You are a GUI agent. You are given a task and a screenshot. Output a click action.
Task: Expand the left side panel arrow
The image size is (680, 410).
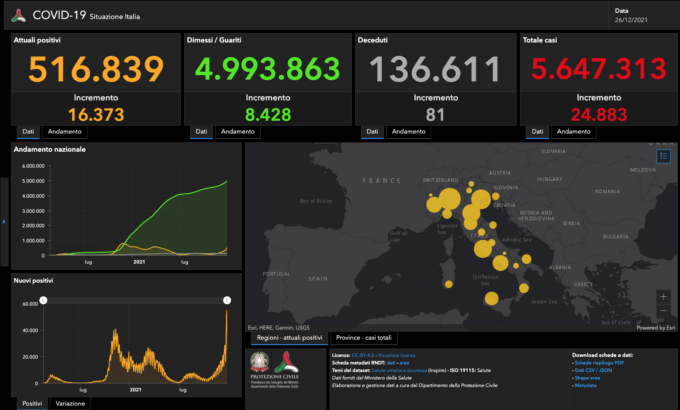tap(4, 222)
